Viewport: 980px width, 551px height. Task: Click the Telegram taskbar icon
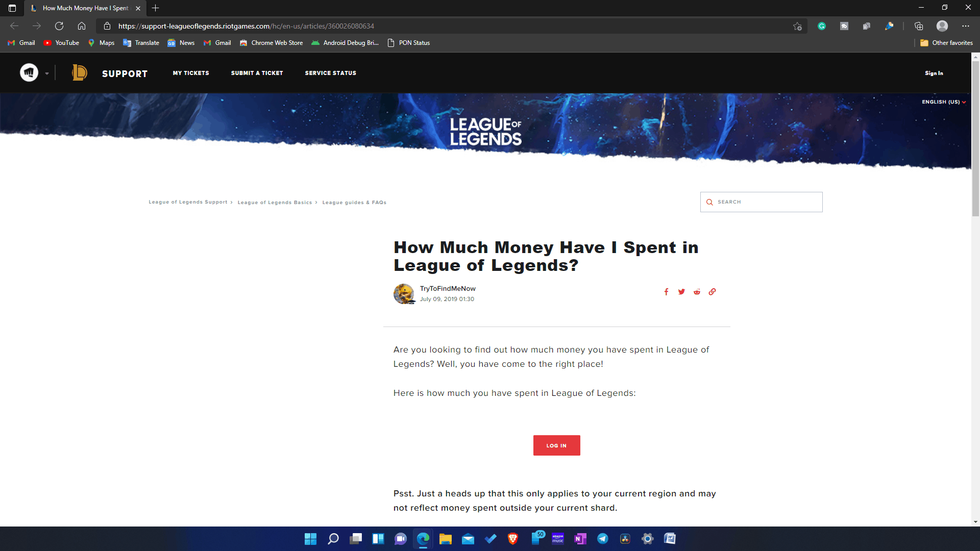coord(601,538)
